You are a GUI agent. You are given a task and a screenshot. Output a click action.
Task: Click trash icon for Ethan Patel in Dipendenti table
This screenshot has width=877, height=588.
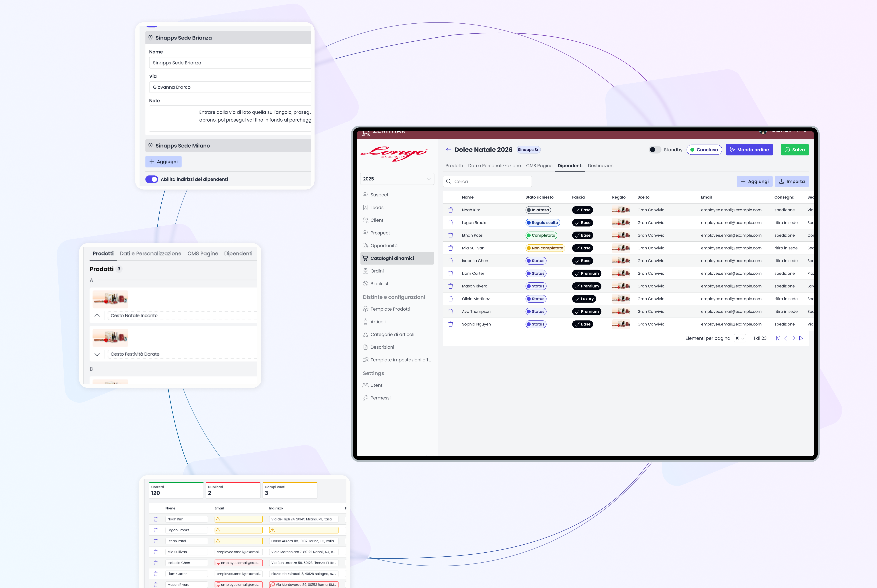click(450, 235)
